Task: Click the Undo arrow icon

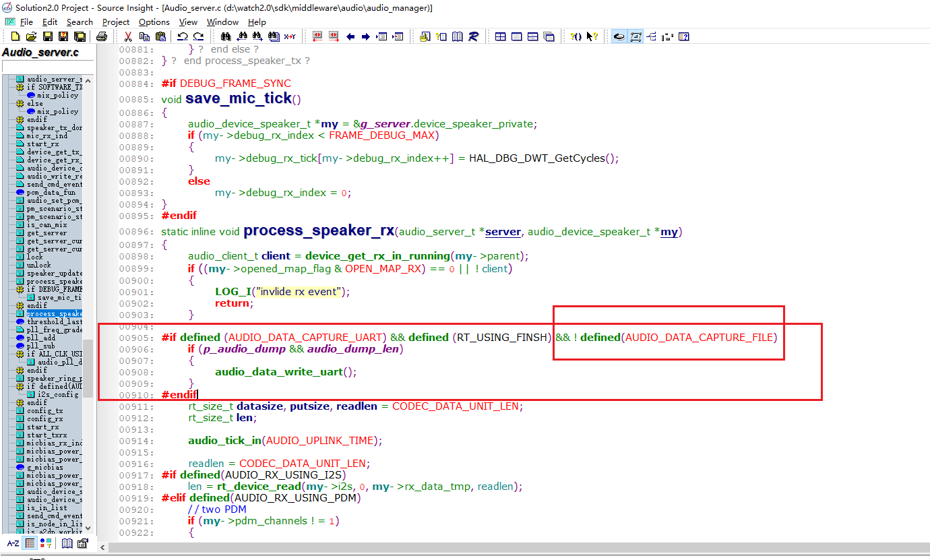Action: (x=182, y=36)
